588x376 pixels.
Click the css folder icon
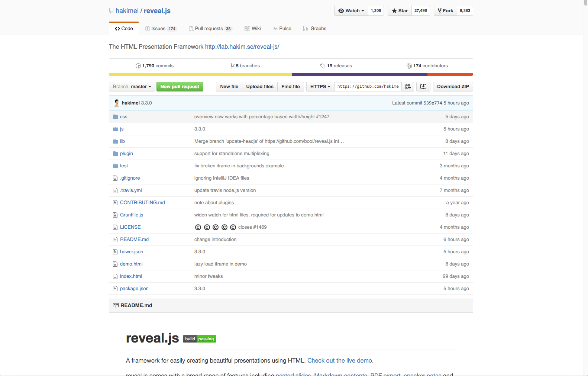tap(116, 117)
